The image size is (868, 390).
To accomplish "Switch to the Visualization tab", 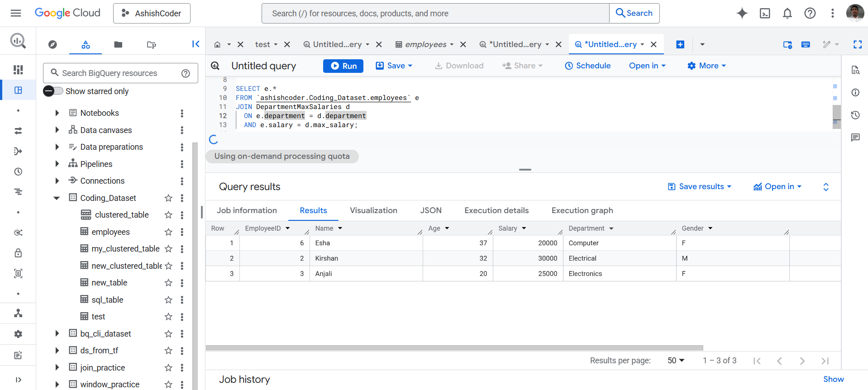I will [x=373, y=210].
